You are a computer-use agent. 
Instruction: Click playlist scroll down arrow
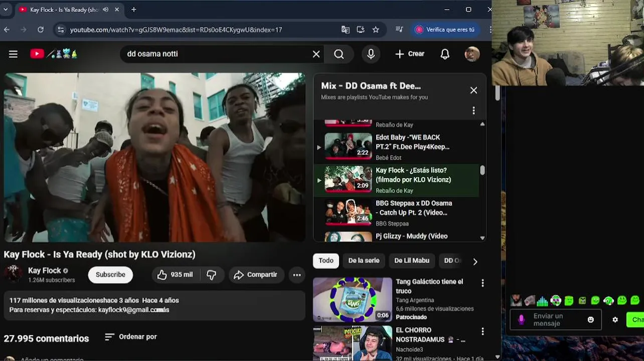coord(482,238)
